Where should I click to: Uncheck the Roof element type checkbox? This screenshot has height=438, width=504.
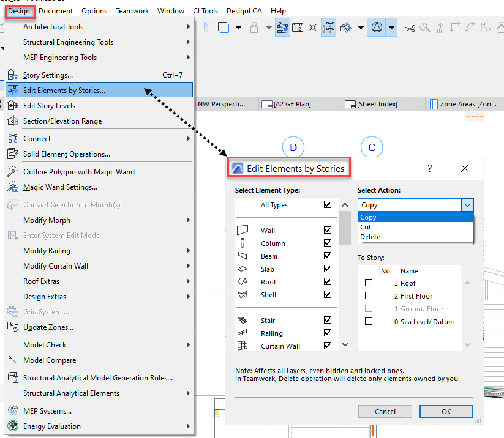click(328, 281)
